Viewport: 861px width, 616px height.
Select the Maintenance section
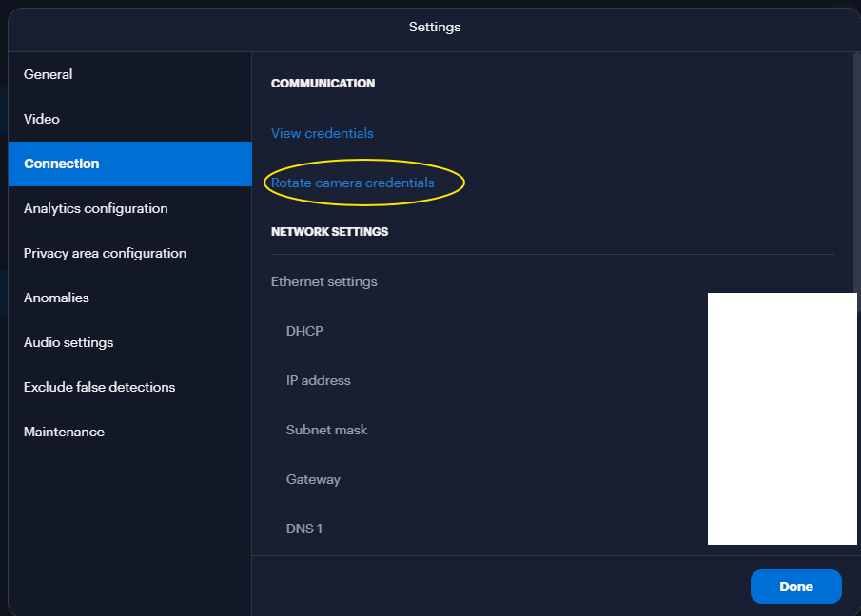coord(64,432)
